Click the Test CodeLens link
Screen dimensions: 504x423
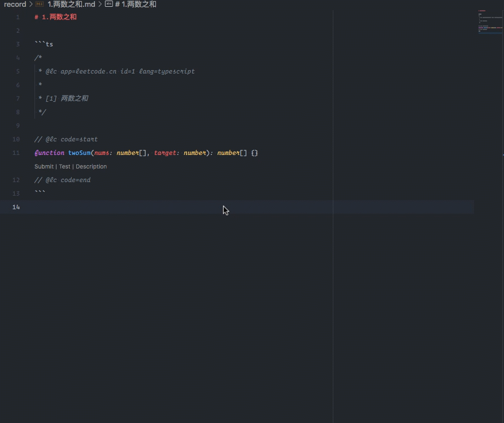(64, 166)
